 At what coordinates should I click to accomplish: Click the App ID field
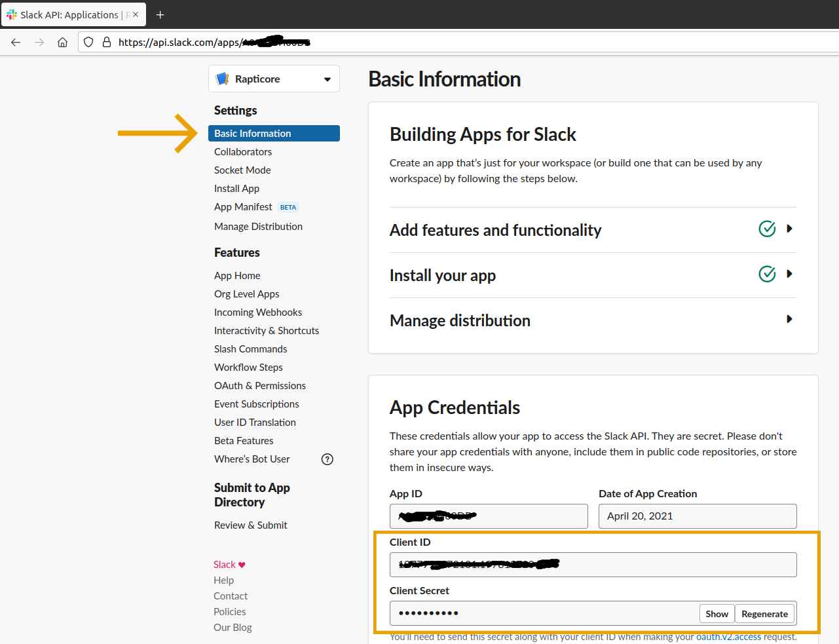[x=489, y=516]
